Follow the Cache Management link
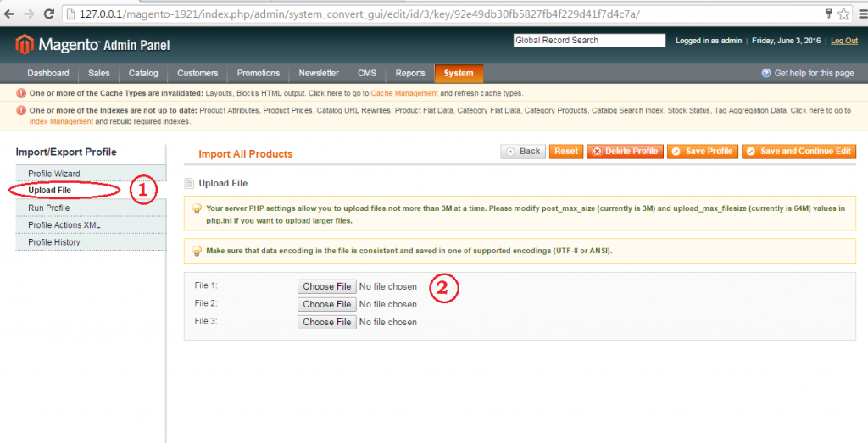 click(x=404, y=93)
